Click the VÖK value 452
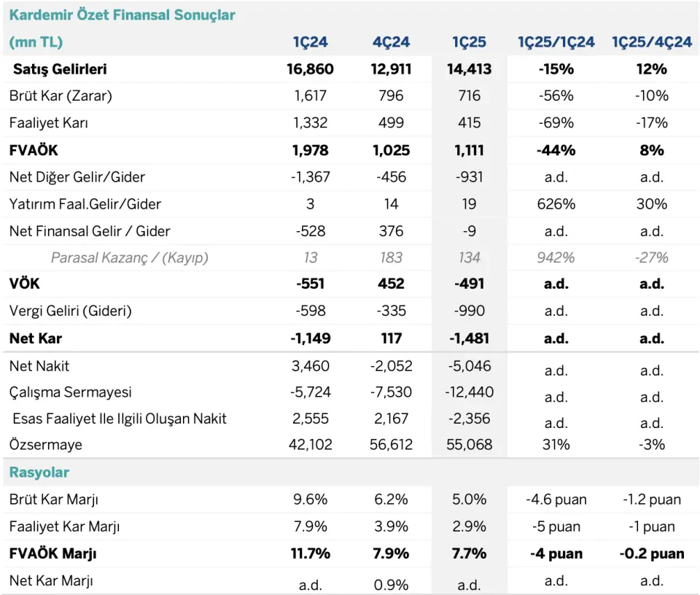 391,284
